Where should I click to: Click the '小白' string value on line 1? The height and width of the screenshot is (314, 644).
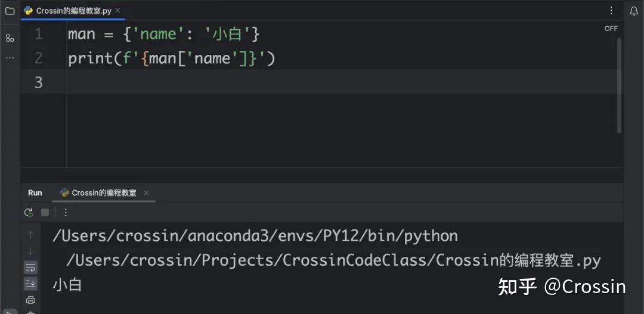228,34
